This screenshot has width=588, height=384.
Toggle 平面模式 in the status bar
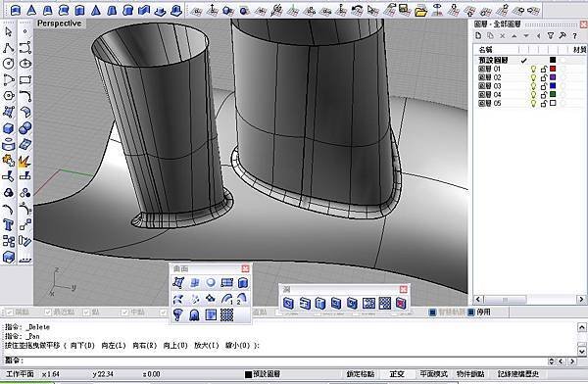click(433, 374)
